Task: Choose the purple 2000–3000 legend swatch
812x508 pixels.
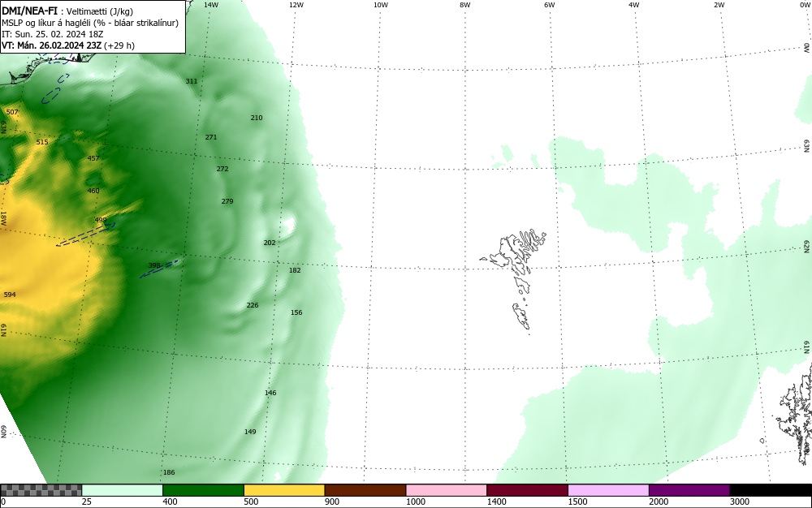Action: [689, 490]
